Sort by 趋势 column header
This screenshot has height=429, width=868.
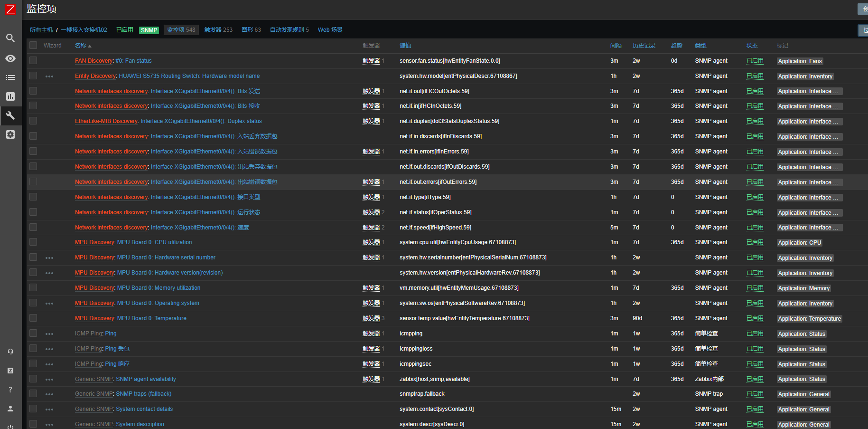pos(677,46)
